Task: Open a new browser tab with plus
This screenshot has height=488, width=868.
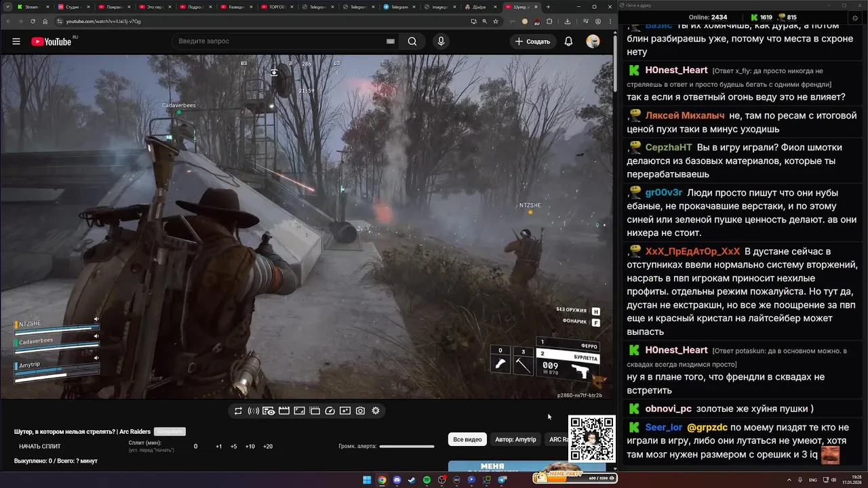Action: (x=548, y=7)
